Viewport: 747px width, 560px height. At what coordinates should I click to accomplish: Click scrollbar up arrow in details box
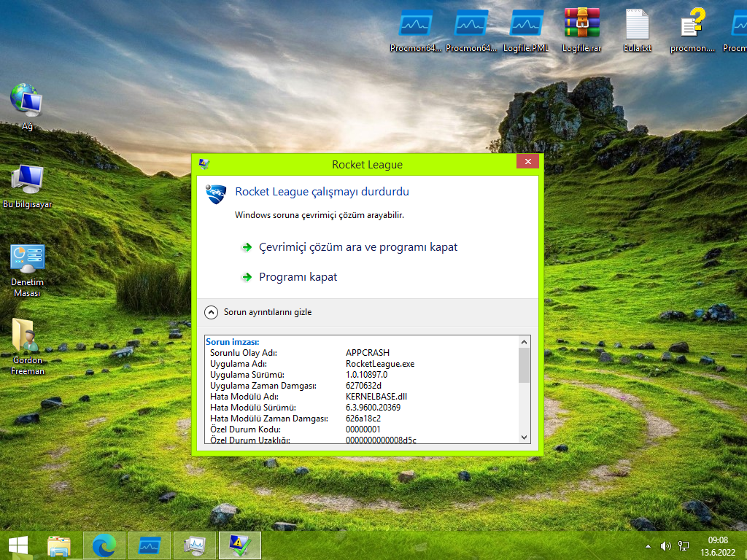[x=524, y=342]
